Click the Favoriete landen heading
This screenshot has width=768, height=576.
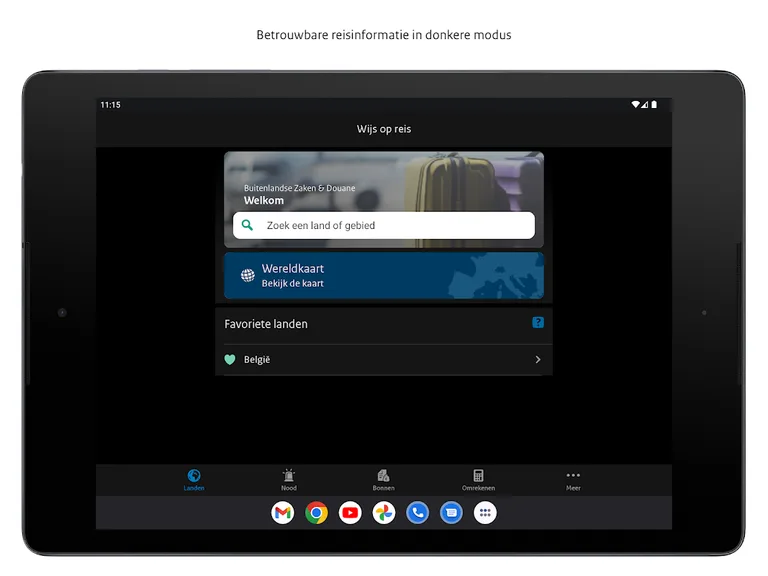coord(266,324)
